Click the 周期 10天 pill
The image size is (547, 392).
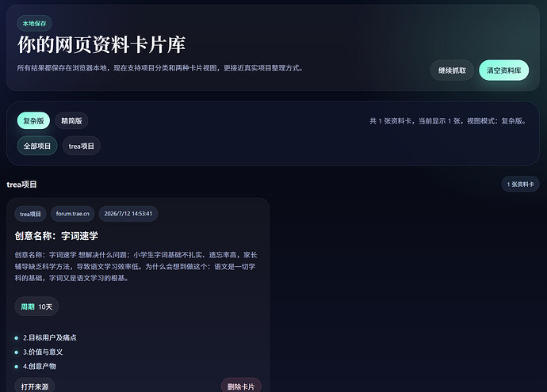click(x=36, y=306)
